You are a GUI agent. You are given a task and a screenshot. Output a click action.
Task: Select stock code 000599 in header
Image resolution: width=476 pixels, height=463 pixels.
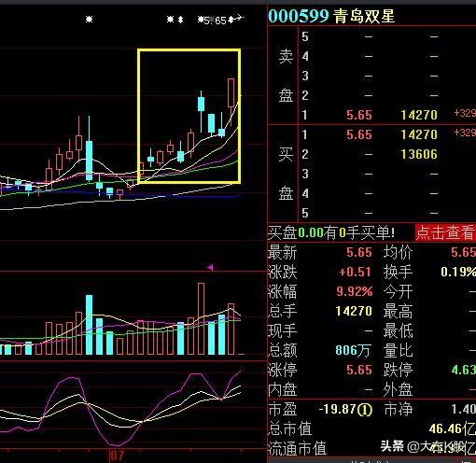299,16
